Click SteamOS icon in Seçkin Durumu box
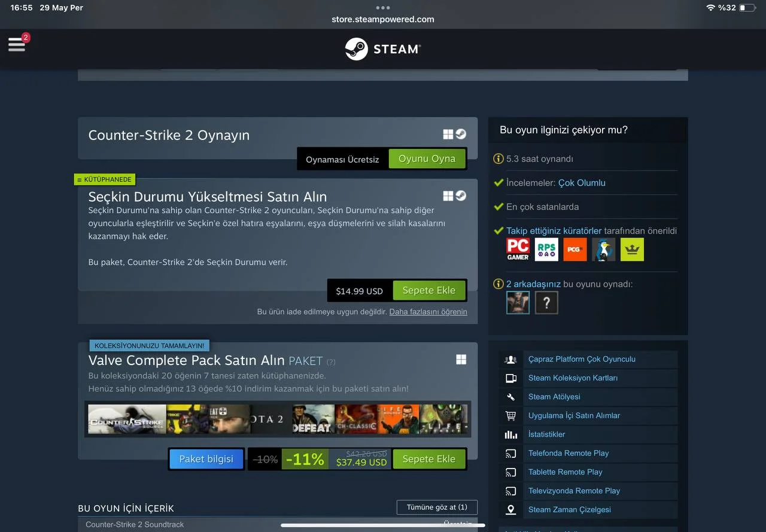Image resolution: width=766 pixels, height=532 pixels. click(x=461, y=196)
